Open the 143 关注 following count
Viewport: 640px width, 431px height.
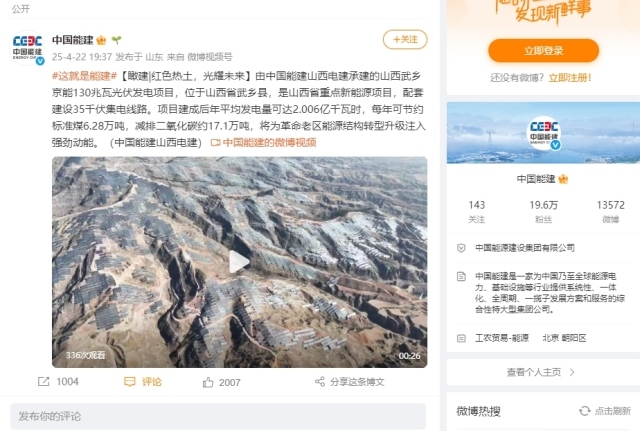(x=476, y=211)
